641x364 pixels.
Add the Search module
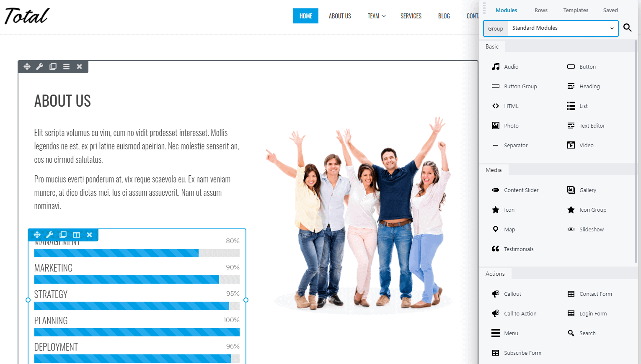(581, 333)
